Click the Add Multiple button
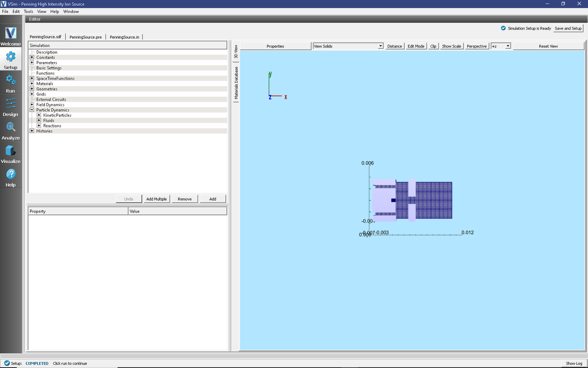This screenshot has width=588, height=368. pyautogui.click(x=157, y=199)
